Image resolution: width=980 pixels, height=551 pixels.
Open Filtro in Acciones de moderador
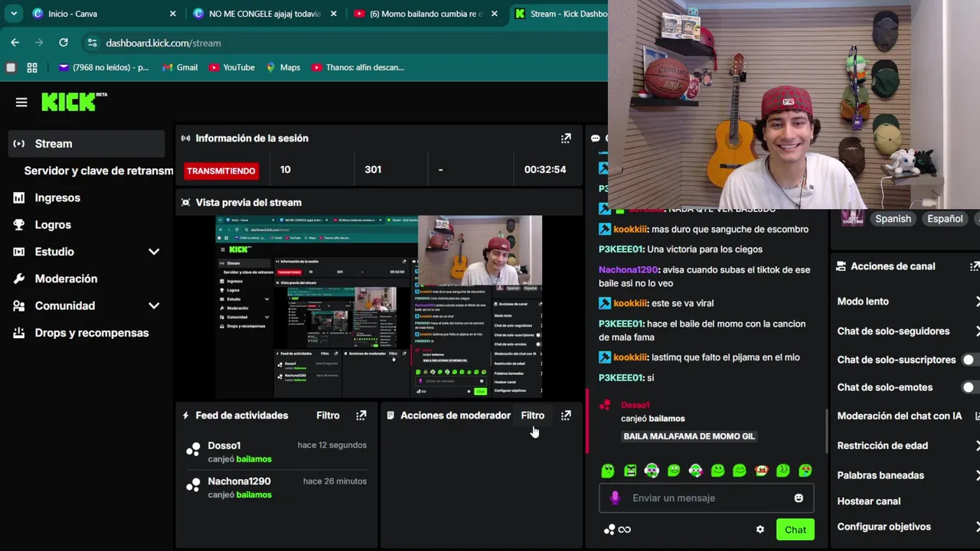[x=533, y=416]
